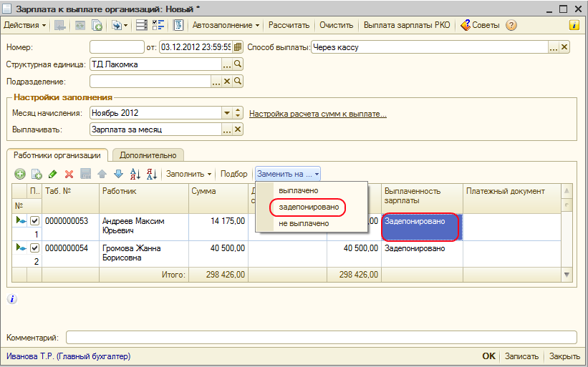Select 'задепонировано' from the menu
The width and height of the screenshot is (588, 367).
click(x=308, y=207)
